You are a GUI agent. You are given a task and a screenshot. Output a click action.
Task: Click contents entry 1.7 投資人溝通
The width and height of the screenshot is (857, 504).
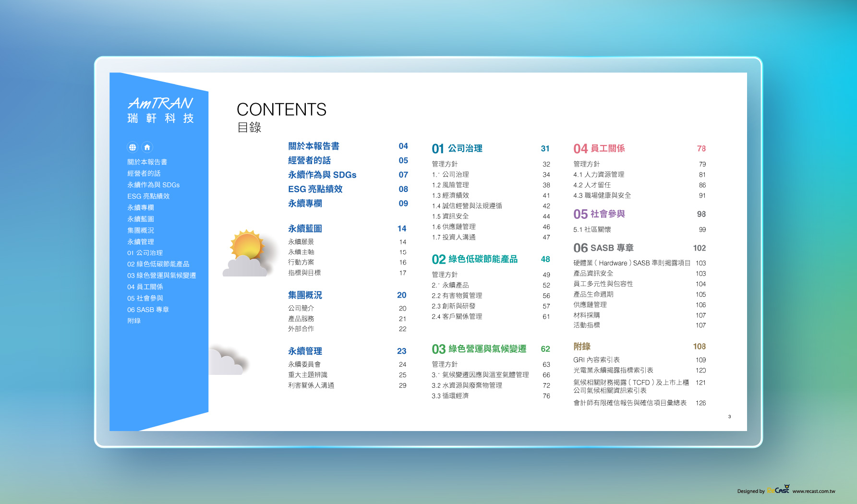[454, 237]
